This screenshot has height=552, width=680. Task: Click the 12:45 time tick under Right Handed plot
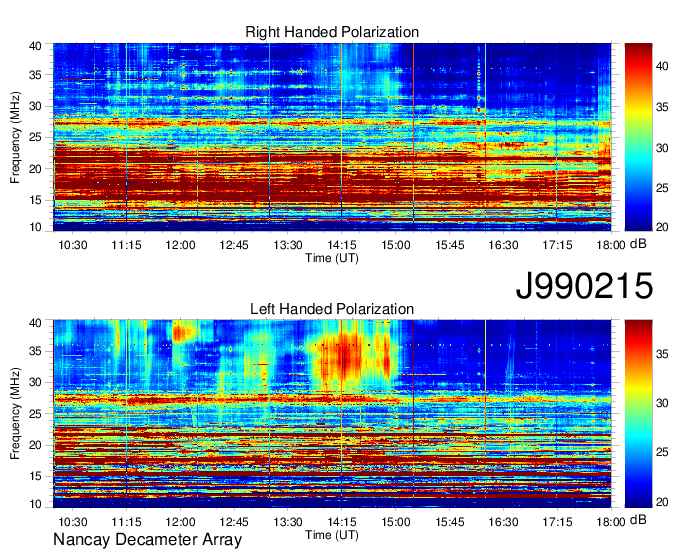[234, 245]
